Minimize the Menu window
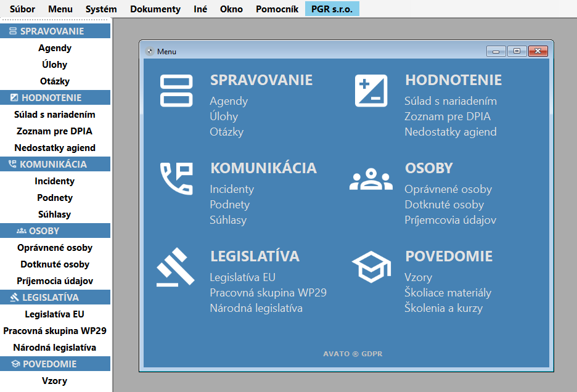 point(496,51)
